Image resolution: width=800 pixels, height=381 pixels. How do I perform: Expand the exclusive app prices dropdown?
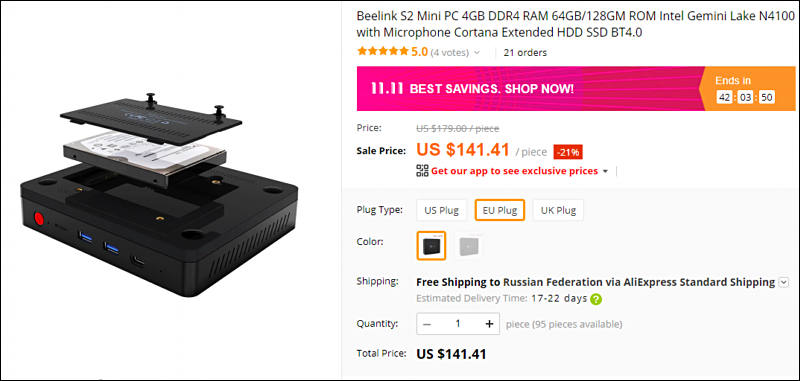click(x=605, y=171)
